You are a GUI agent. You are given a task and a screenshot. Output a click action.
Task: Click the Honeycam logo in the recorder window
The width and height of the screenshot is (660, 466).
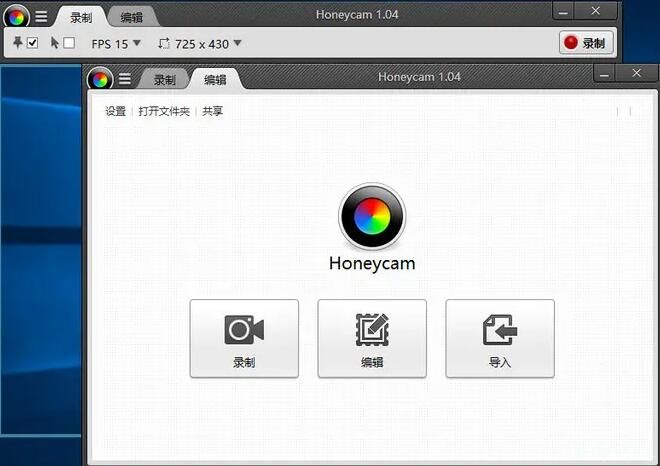click(x=17, y=17)
